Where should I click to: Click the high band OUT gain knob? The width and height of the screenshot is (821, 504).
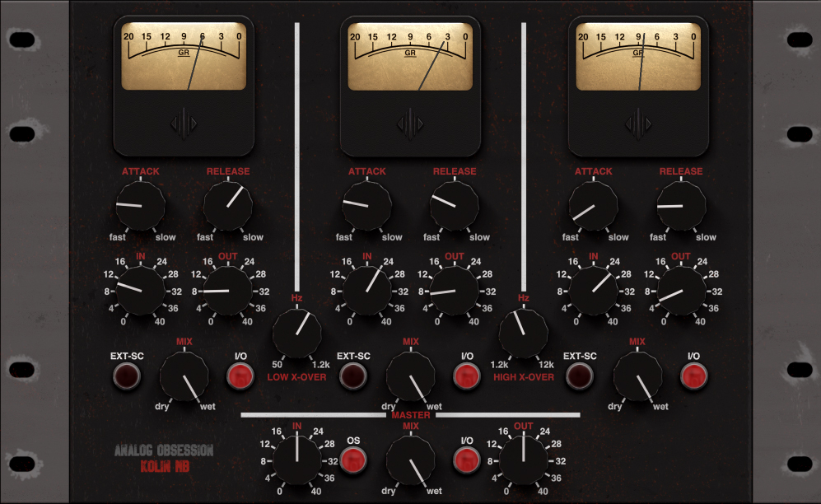click(681, 291)
